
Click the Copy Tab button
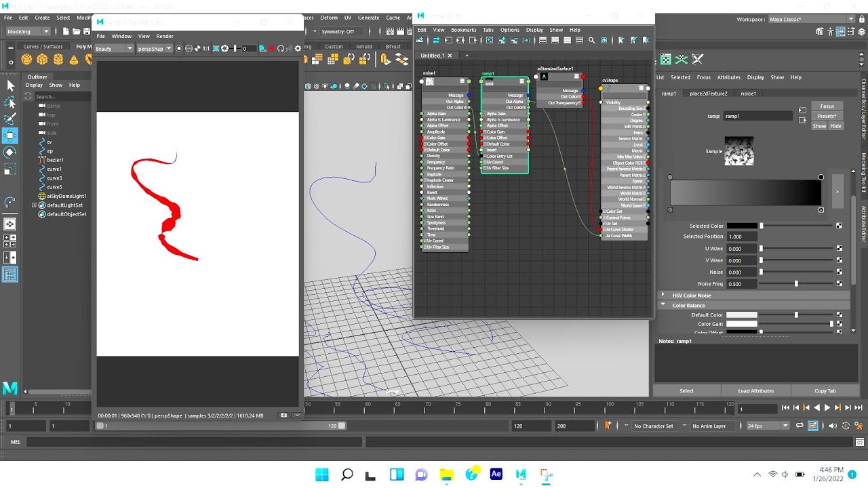pyautogui.click(x=825, y=390)
